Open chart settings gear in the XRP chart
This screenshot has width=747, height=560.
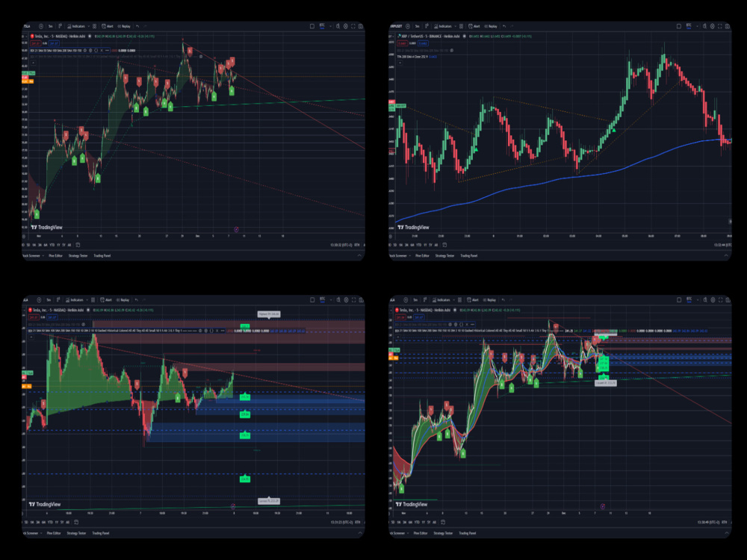tap(712, 26)
